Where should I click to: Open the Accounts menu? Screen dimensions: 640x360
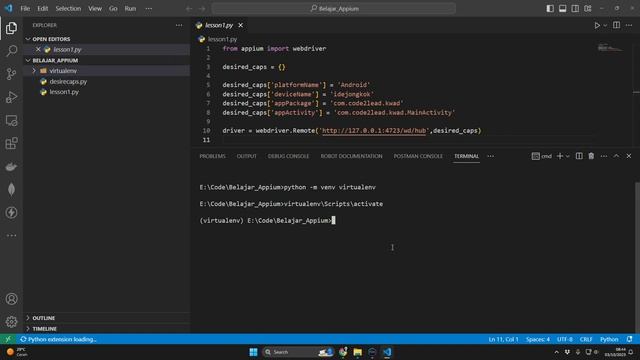[x=11, y=299]
